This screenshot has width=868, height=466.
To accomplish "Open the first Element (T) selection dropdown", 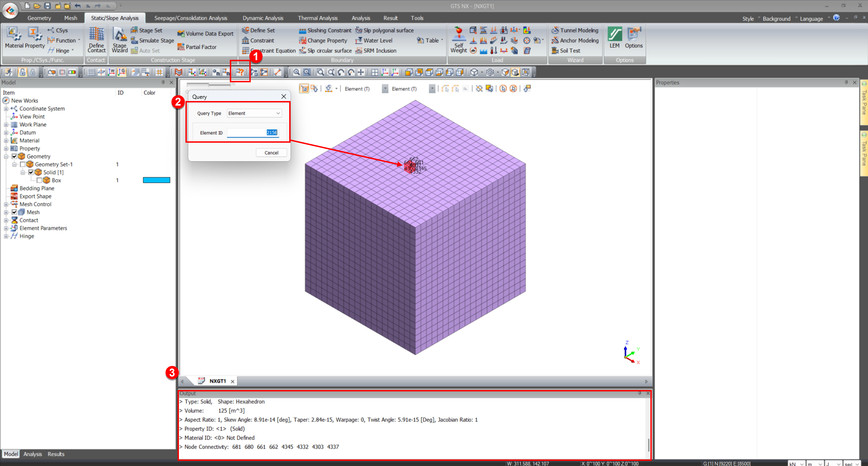I will 385,89.
